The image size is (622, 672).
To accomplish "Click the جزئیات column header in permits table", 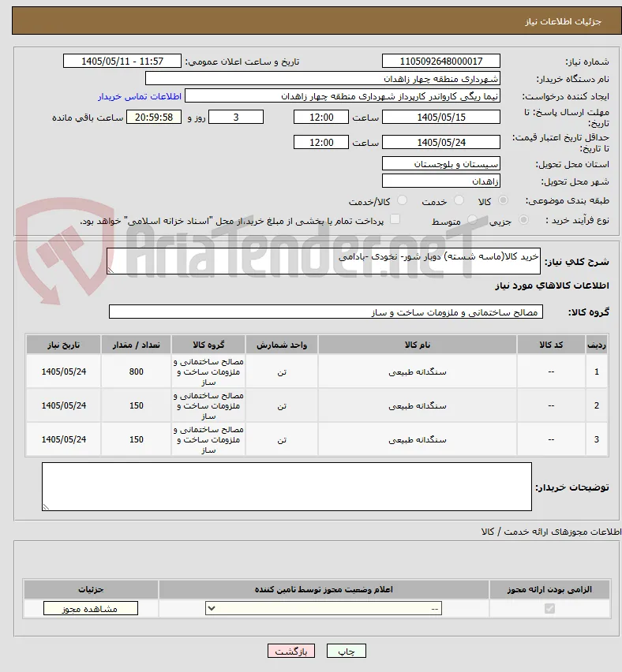I will (x=91, y=590).
